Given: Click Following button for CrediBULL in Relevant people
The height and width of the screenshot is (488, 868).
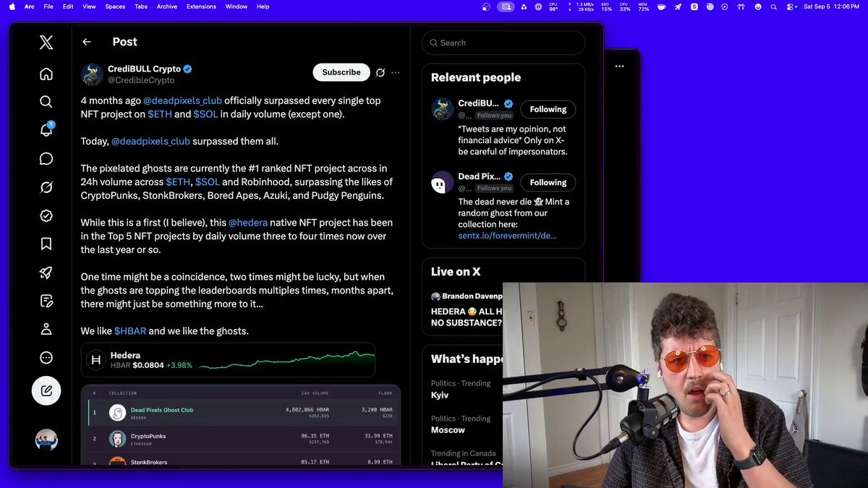Looking at the screenshot, I should click(548, 109).
